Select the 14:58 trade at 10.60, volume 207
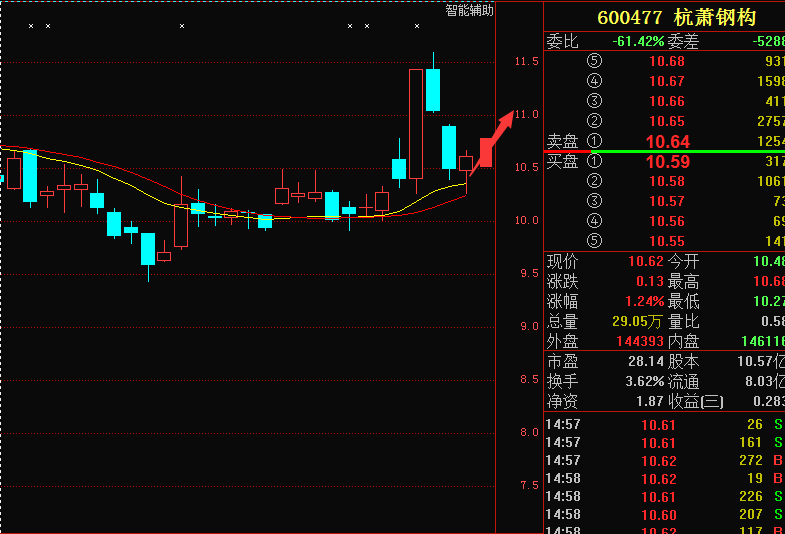 [664, 515]
